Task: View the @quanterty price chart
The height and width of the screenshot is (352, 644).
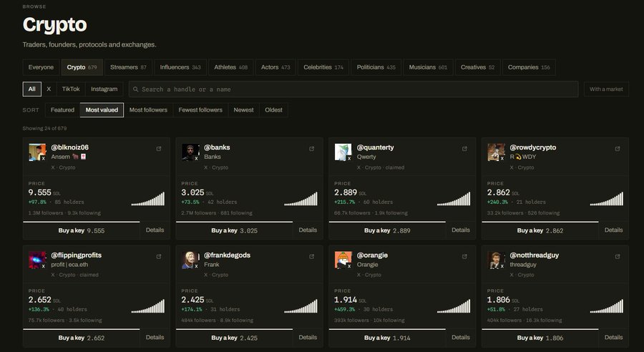Action: pyautogui.click(x=454, y=199)
